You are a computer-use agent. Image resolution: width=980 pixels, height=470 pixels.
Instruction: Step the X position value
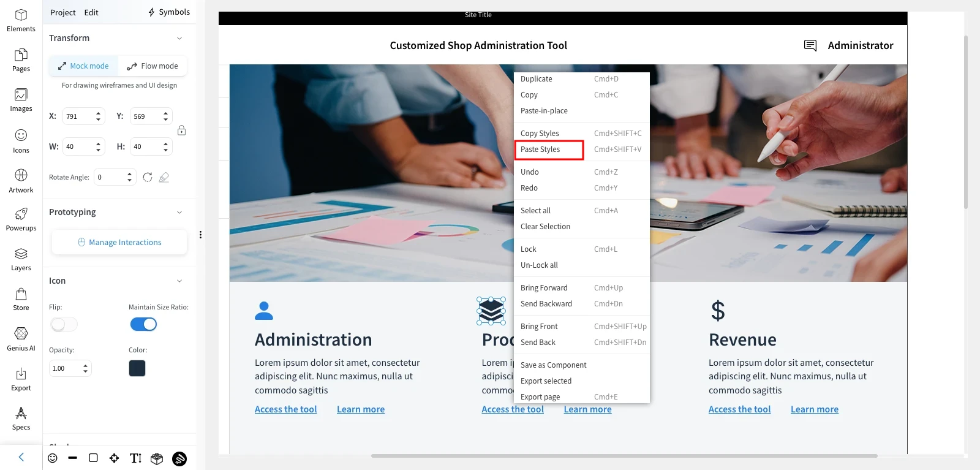tap(98, 116)
